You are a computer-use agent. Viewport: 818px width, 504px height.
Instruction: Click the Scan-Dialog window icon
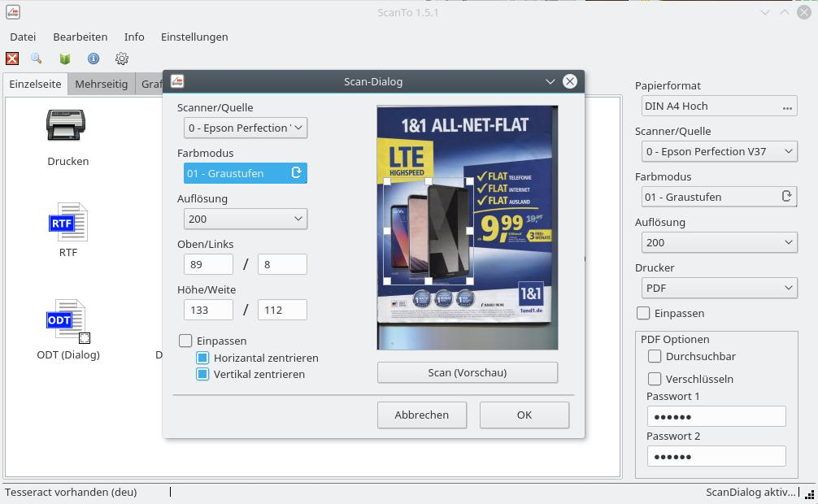pyautogui.click(x=177, y=81)
